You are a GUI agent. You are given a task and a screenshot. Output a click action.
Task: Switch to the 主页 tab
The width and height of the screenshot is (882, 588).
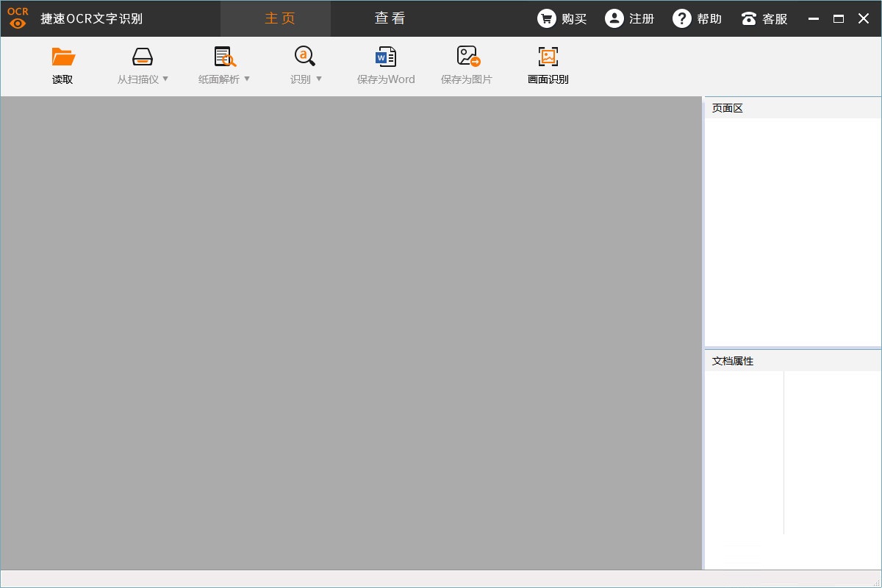pyautogui.click(x=276, y=18)
